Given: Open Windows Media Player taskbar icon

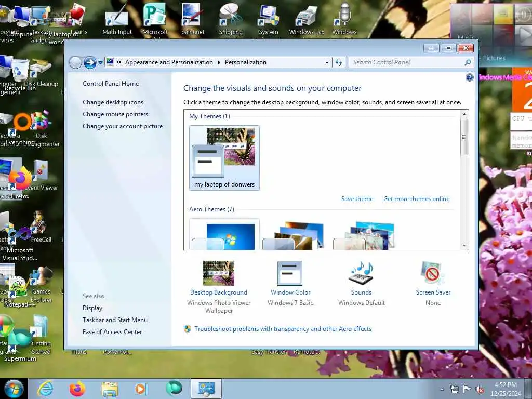Looking at the screenshot, I should (x=140, y=389).
